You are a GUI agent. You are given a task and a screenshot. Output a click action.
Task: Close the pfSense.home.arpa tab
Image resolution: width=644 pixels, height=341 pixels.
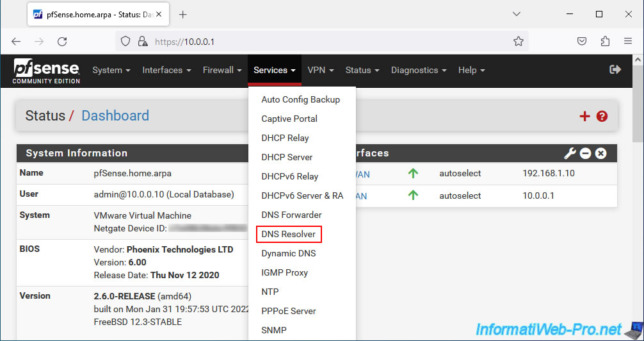point(159,14)
